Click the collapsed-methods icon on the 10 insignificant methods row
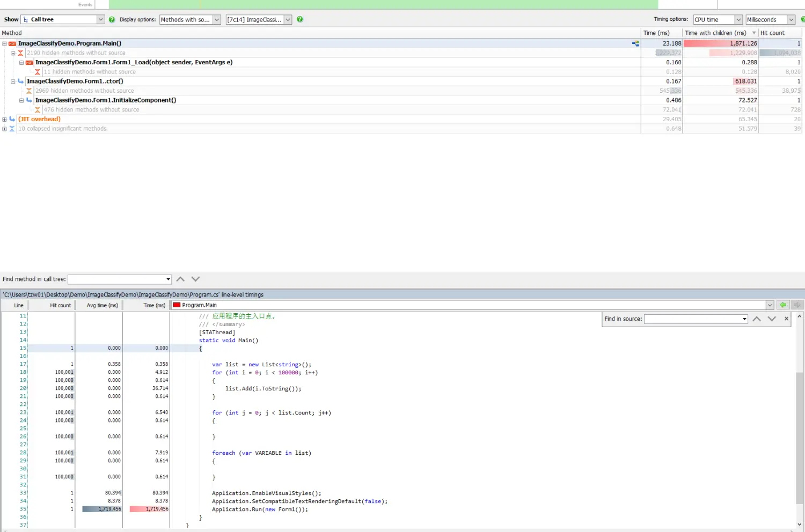The image size is (805, 532). 12,129
